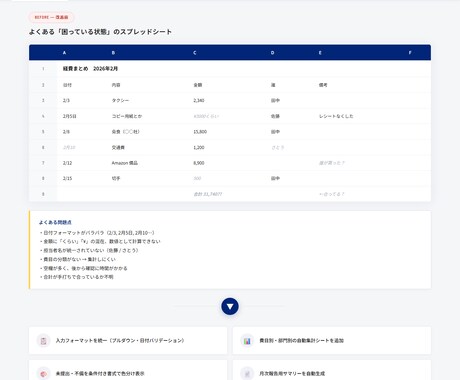The height and width of the screenshot is (380, 460).
Task: Click the card 月次報告用サマリーを自動生成
Action: (332, 370)
